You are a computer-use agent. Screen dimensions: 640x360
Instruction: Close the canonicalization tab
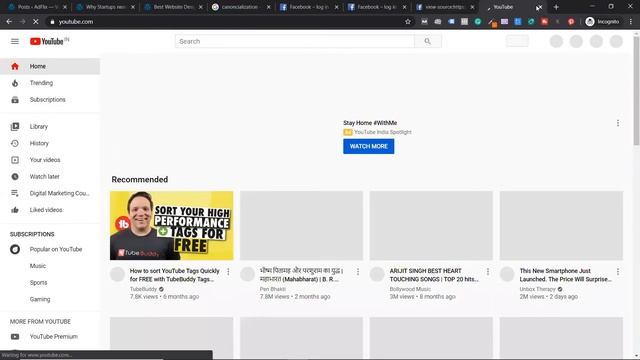(x=269, y=7)
